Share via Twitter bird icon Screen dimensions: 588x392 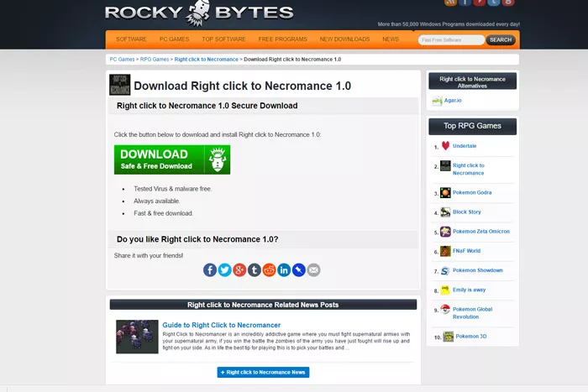(224, 269)
